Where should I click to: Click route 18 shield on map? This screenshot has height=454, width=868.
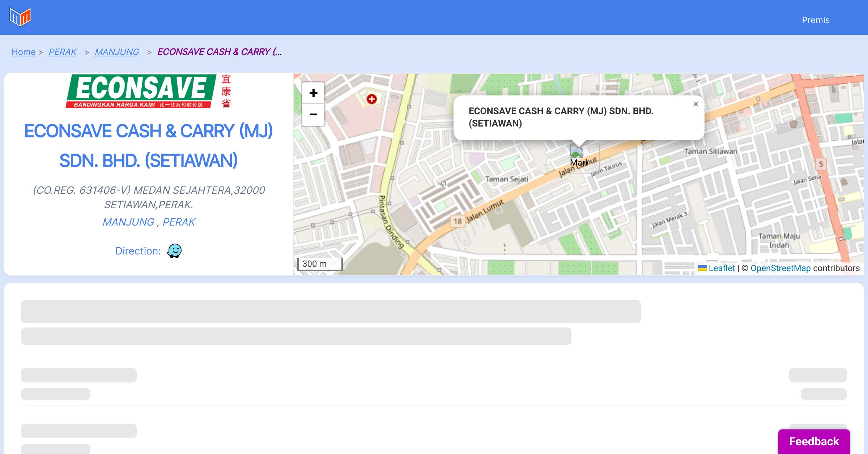(x=458, y=221)
